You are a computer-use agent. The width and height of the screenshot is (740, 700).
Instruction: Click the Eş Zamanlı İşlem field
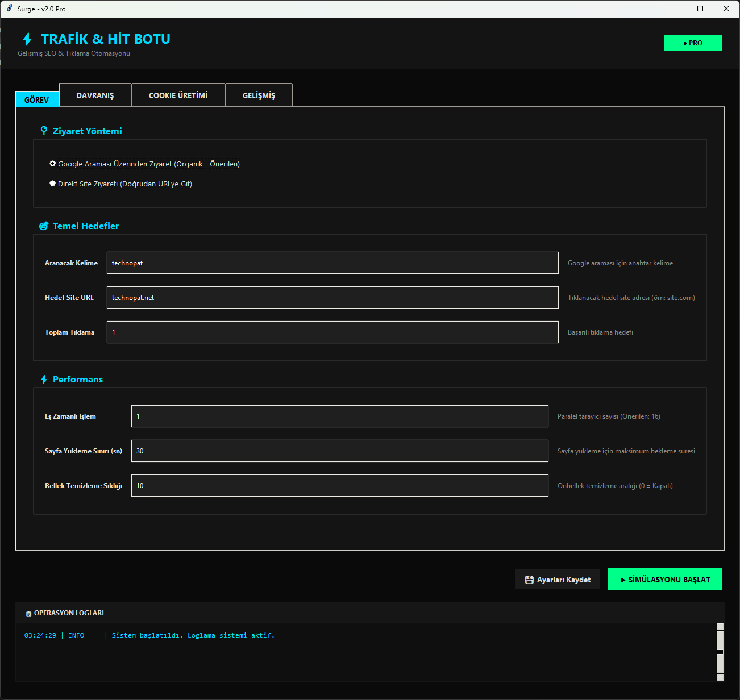[339, 416]
